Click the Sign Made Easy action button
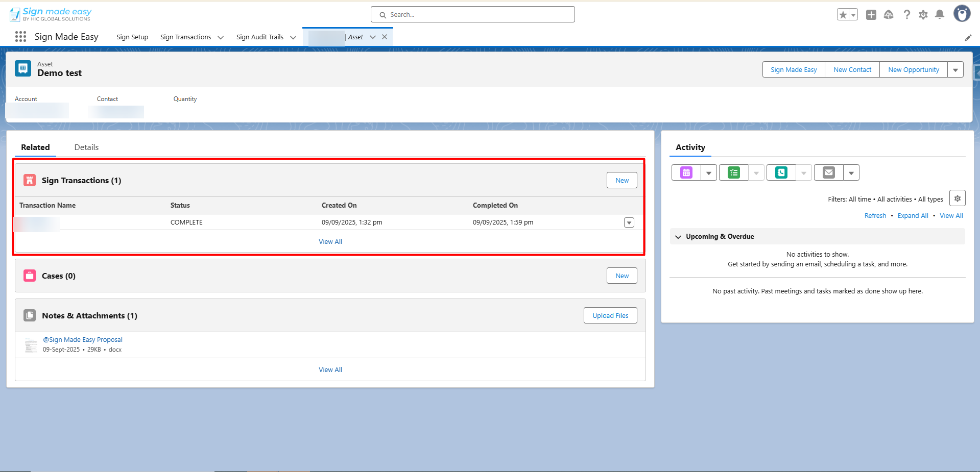 click(x=794, y=69)
